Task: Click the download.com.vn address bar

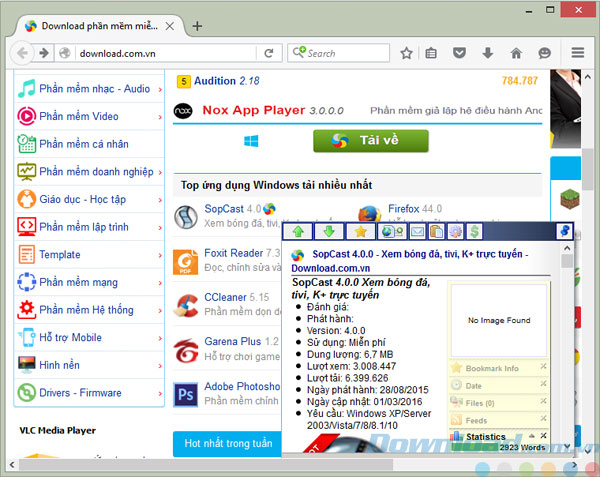Action: pyautogui.click(x=167, y=53)
